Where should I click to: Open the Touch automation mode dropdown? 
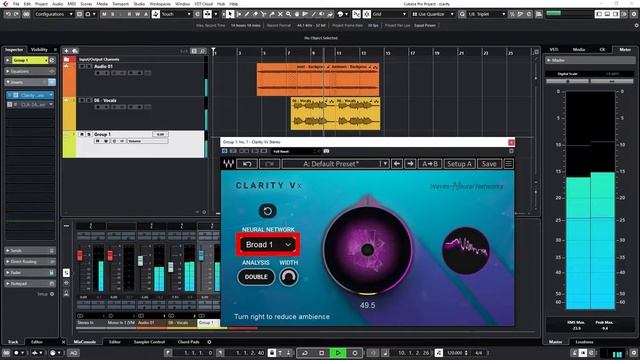coord(176,14)
